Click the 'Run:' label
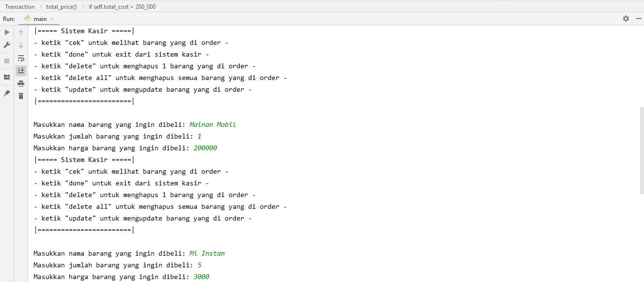Screen dimensions: 644x282 [9, 19]
